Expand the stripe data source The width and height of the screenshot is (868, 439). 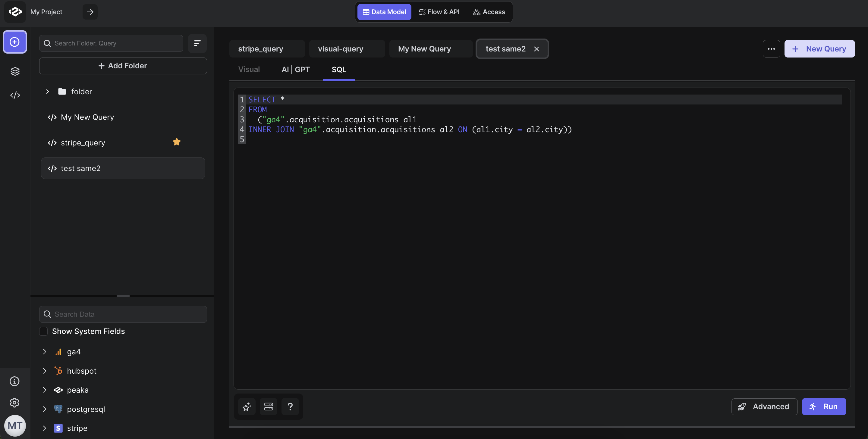45,428
